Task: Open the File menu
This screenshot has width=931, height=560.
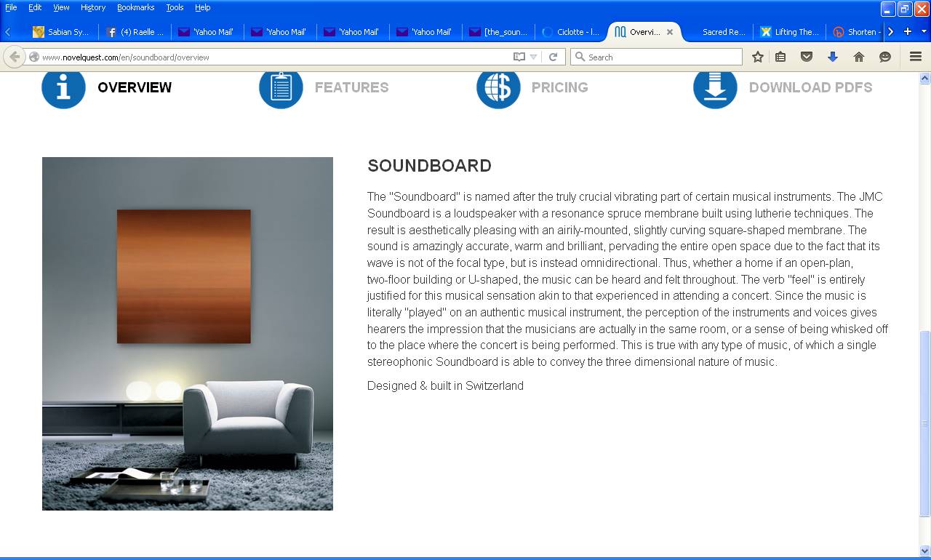Action: coord(11,7)
